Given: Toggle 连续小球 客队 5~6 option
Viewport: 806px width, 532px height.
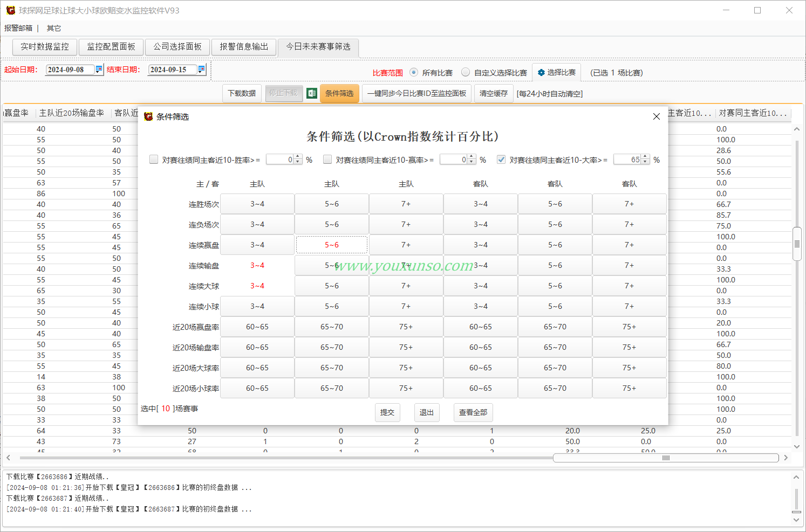Looking at the screenshot, I should [555, 307].
